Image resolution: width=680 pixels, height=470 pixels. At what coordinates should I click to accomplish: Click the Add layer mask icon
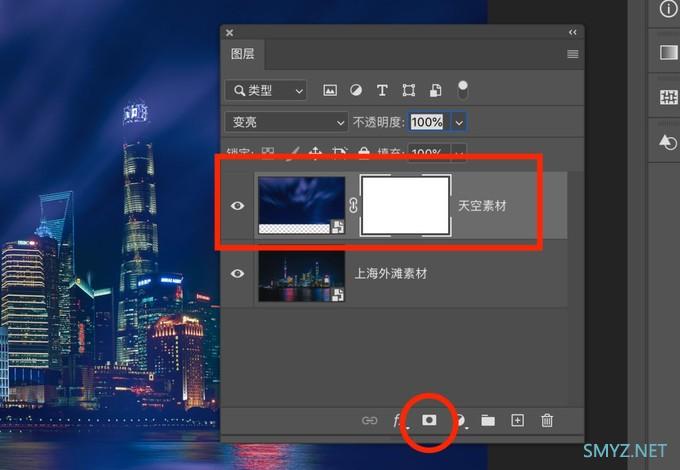pyautogui.click(x=428, y=421)
